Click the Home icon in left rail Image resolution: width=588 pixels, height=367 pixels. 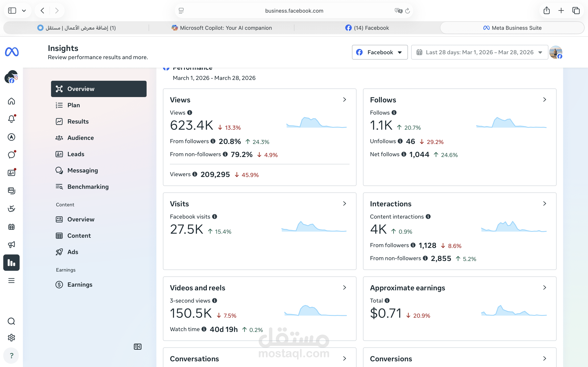click(11, 101)
